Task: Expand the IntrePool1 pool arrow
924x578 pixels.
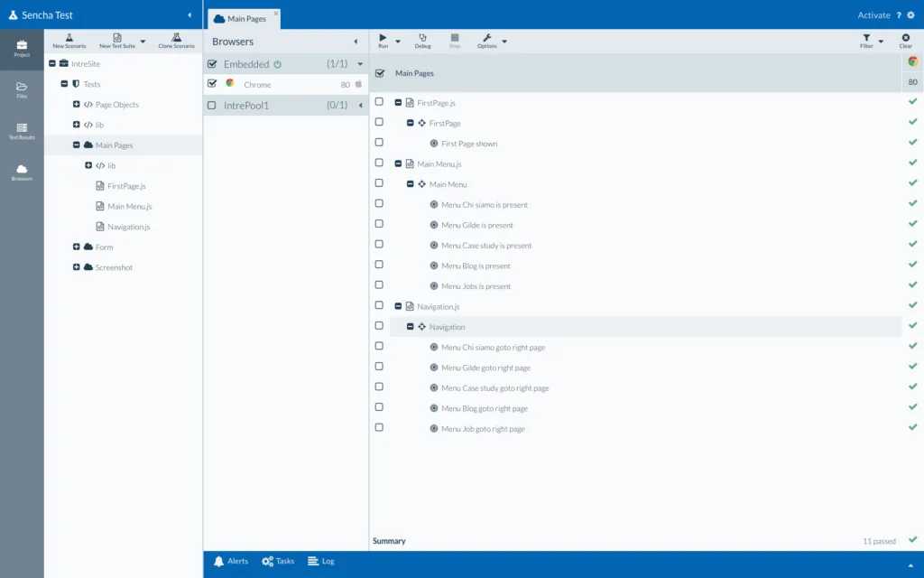Action: [x=360, y=106]
